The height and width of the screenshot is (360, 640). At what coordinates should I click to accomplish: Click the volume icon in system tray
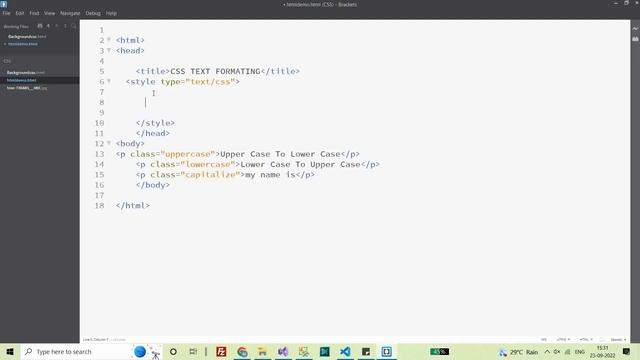[557, 351]
